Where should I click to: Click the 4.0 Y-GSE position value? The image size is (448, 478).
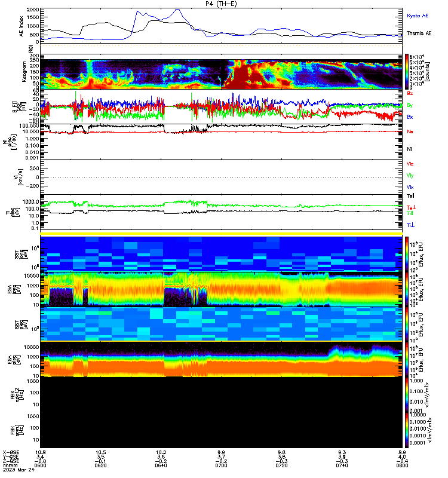coord(402,457)
